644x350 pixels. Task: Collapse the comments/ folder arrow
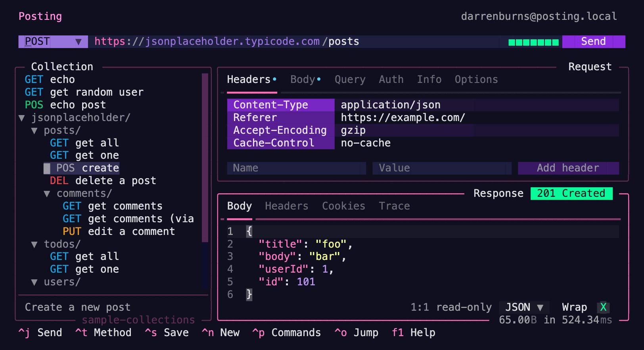click(x=47, y=194)
